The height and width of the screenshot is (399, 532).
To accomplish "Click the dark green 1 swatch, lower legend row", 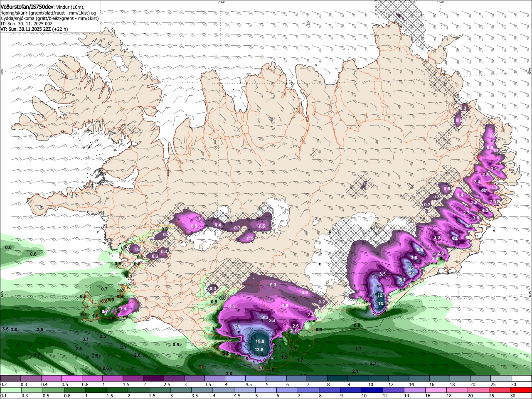I will point(95,390).
